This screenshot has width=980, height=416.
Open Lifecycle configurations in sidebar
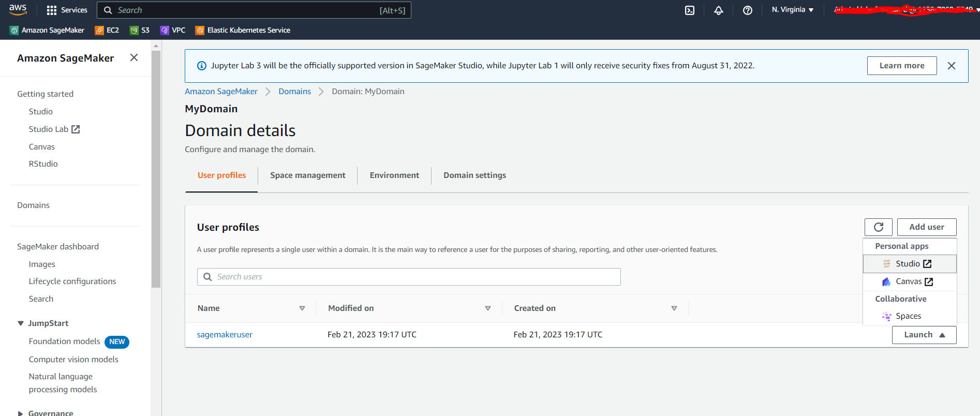point(72,281)
